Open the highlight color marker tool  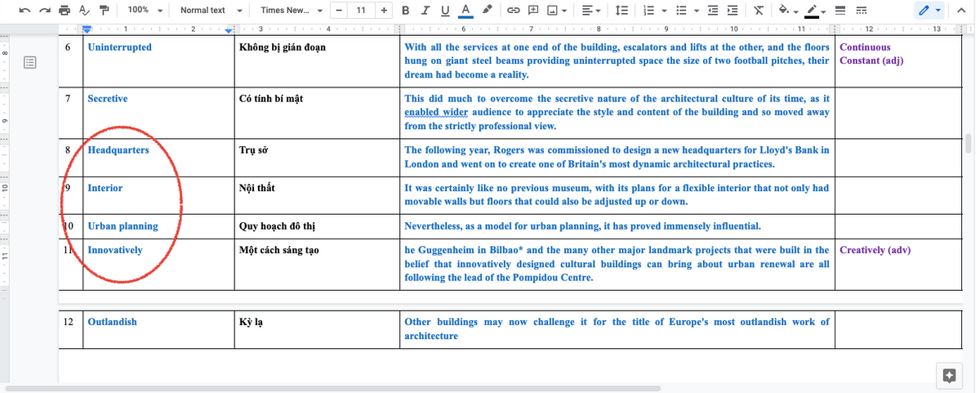coord(487,11)
